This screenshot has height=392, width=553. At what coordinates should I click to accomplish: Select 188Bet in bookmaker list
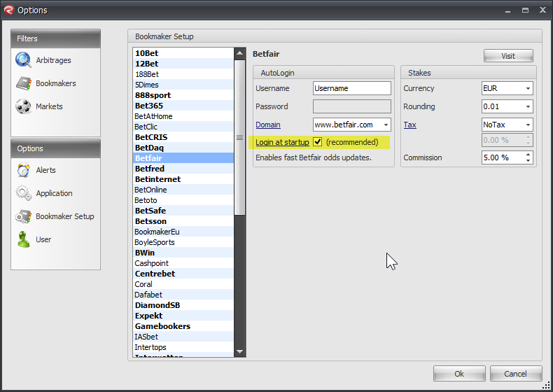click(x=183, y=74)
